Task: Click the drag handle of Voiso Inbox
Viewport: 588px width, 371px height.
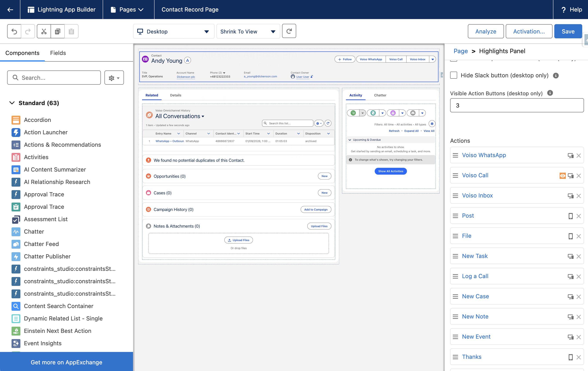Action: 455,196
